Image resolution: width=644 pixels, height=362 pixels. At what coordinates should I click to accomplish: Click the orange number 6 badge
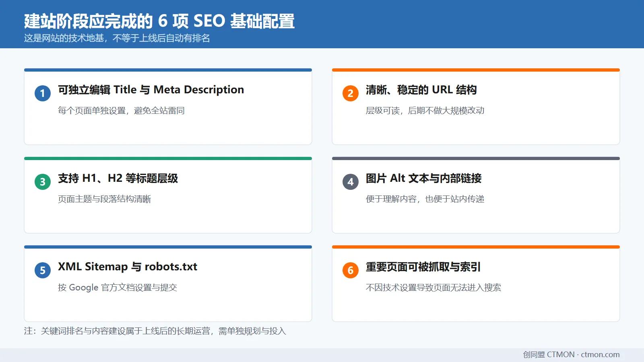[x=351, y=270]
